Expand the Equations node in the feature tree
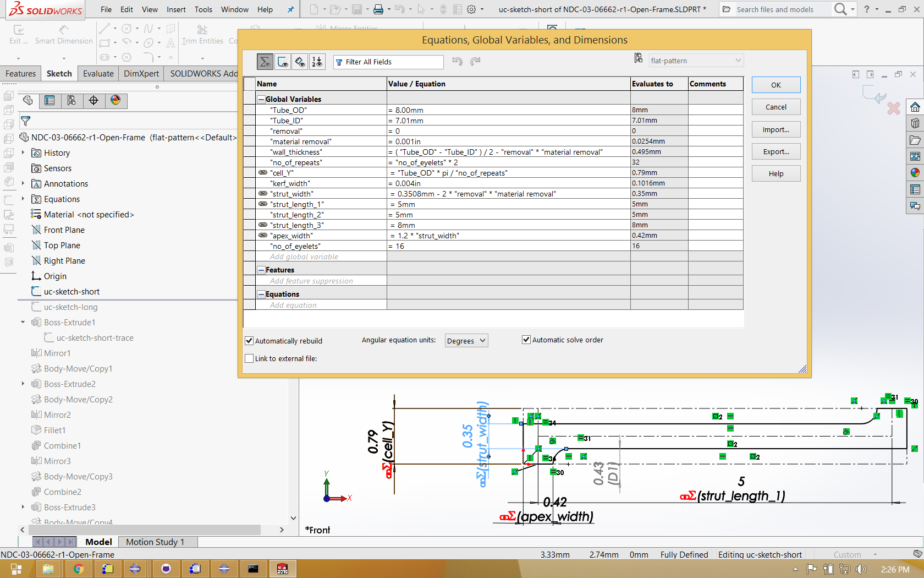 23,199
